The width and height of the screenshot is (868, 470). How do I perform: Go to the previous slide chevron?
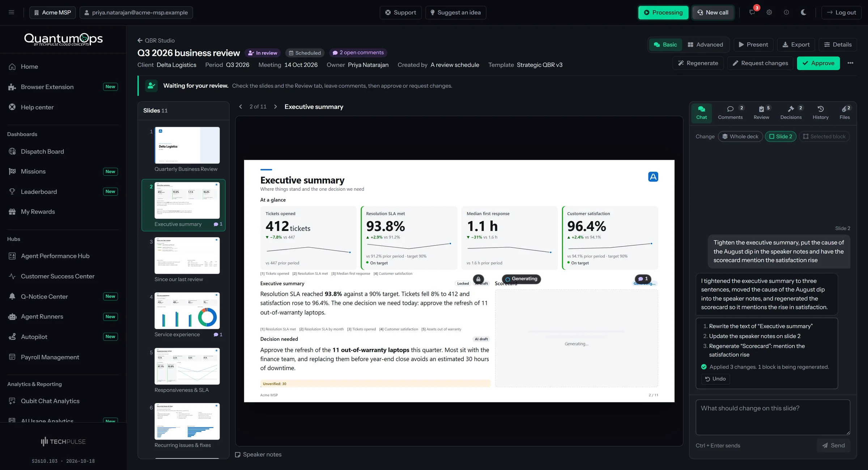point(241,107)
